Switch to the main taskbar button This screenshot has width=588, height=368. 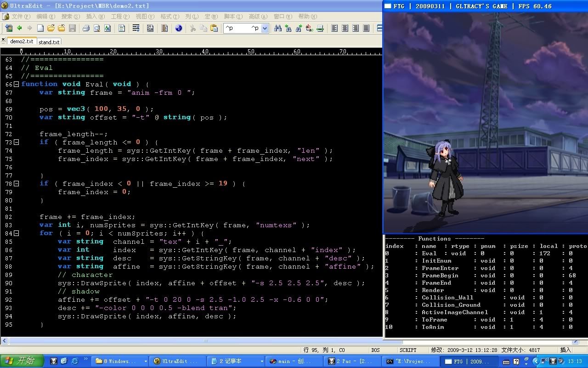click(x=295, y=361)
